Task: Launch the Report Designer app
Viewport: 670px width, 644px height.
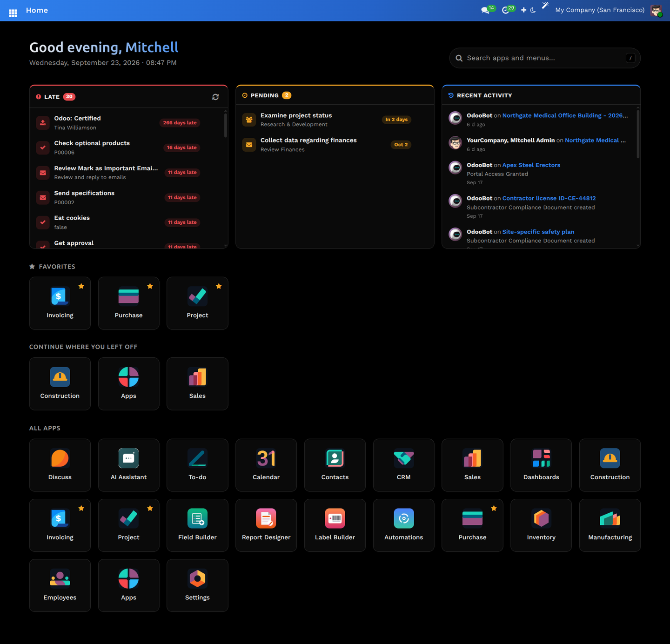Action: (266, 525)
